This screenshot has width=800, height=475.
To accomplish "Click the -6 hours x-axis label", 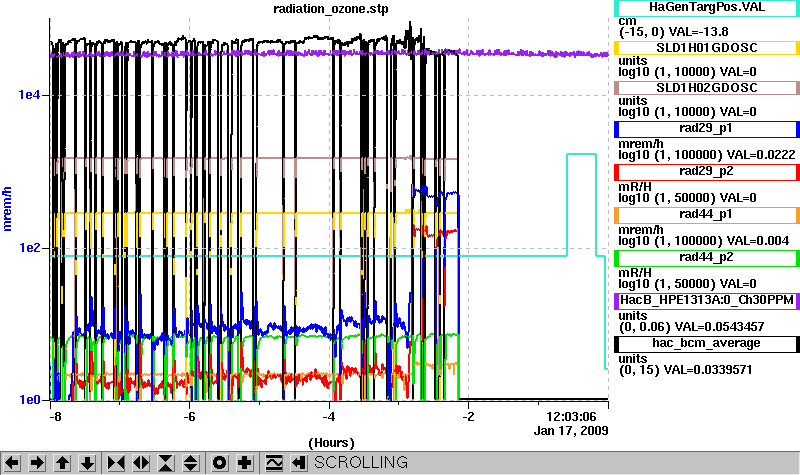I will (x=189, y=416).
